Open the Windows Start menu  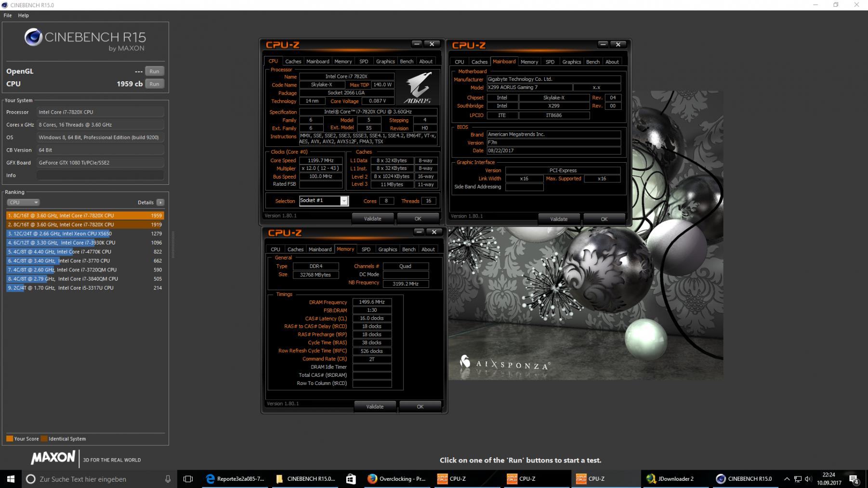[11, 479]
